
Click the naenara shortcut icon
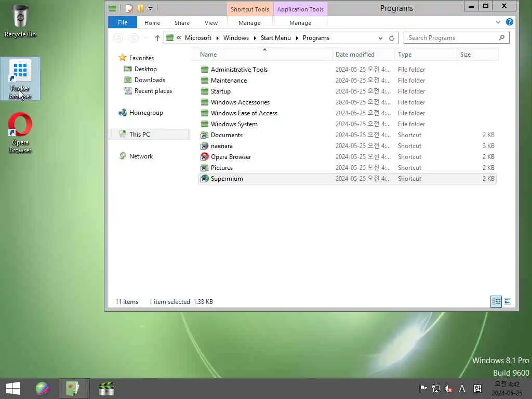click(204, 146)
